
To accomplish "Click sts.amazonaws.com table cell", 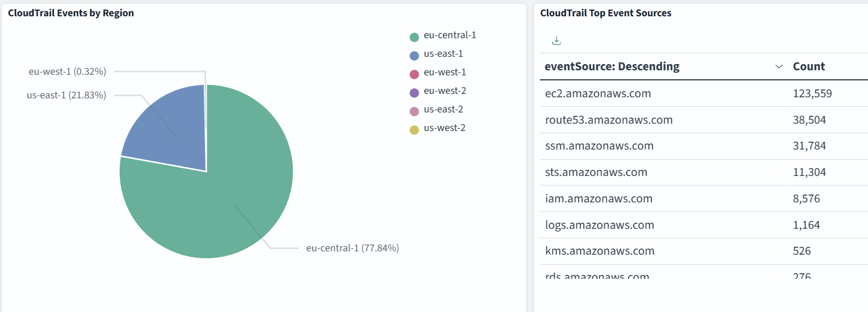I will pos(596,173).
